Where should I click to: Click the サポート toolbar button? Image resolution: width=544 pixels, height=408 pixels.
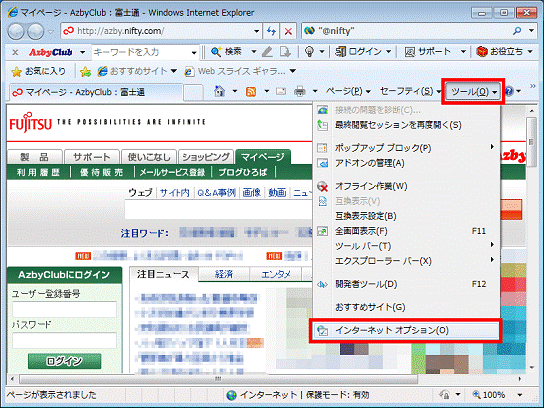(x=428, y=52)
